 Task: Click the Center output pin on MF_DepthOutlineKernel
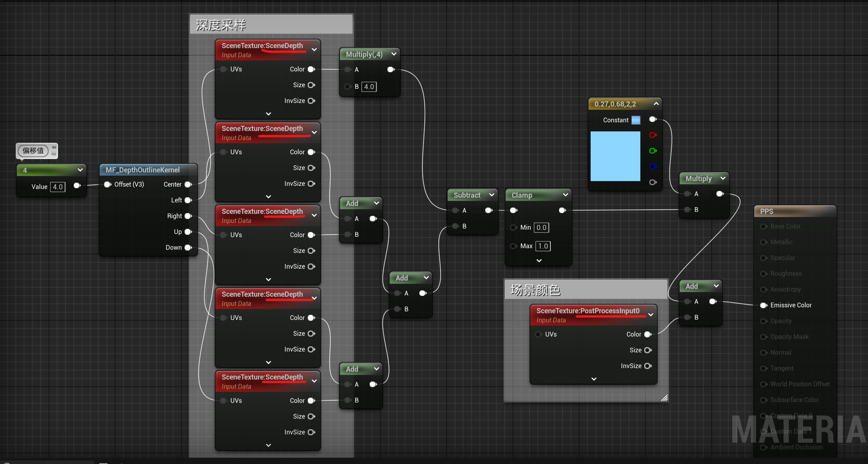188,185
